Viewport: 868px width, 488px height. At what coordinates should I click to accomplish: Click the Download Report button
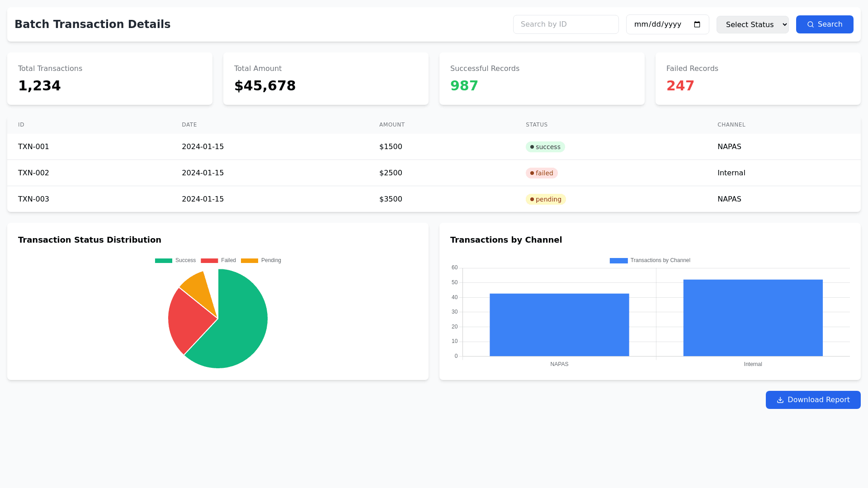coord(813,400)
